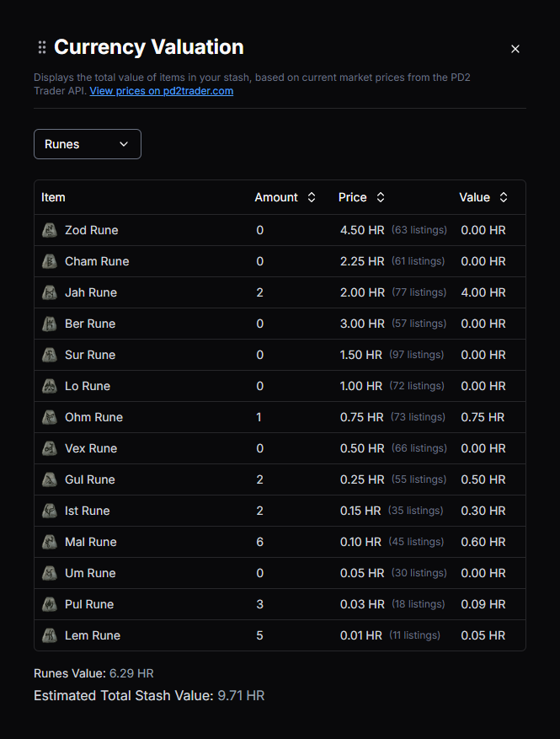This screenshot has width=560, height=739.
Task: Click the 2.25 HR Cham price
Action: click(362, 261)
